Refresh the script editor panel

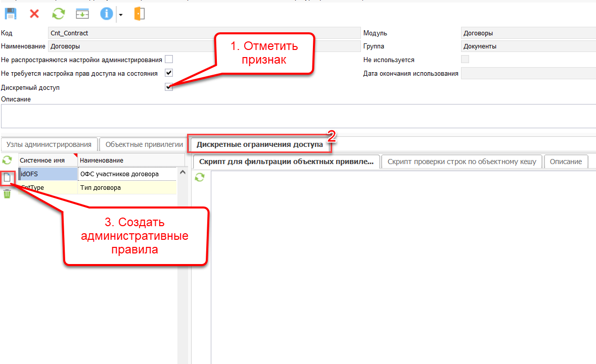[x=200, y=177]
